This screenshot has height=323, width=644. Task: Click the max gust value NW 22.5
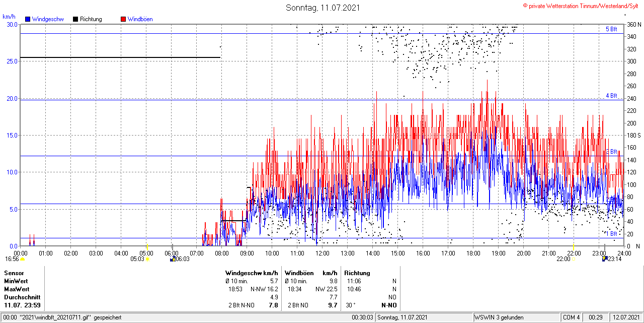coord(327,289)
